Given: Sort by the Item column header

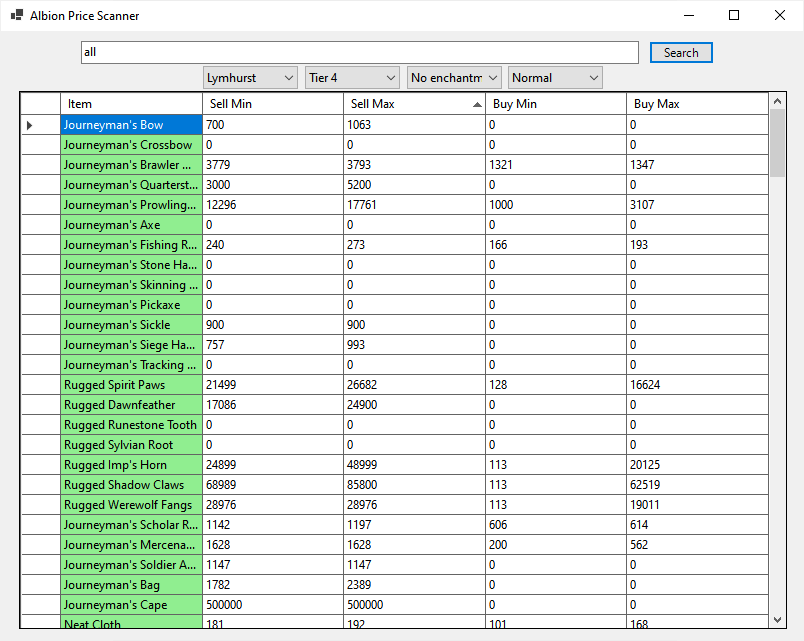Looking at the screenshot, I should 132,104.
